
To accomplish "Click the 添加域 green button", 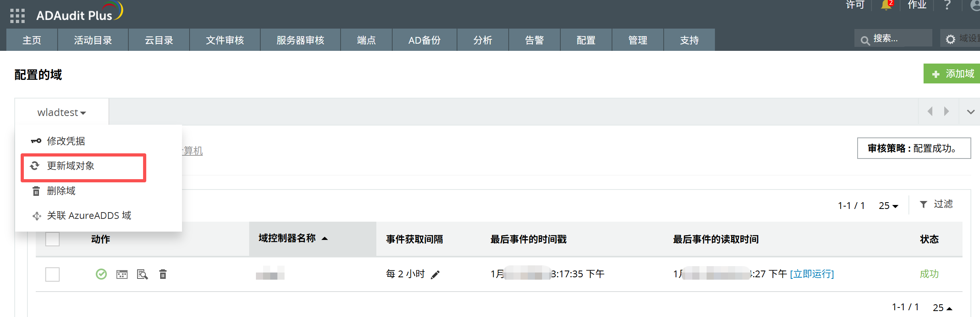I will [953, 74].
